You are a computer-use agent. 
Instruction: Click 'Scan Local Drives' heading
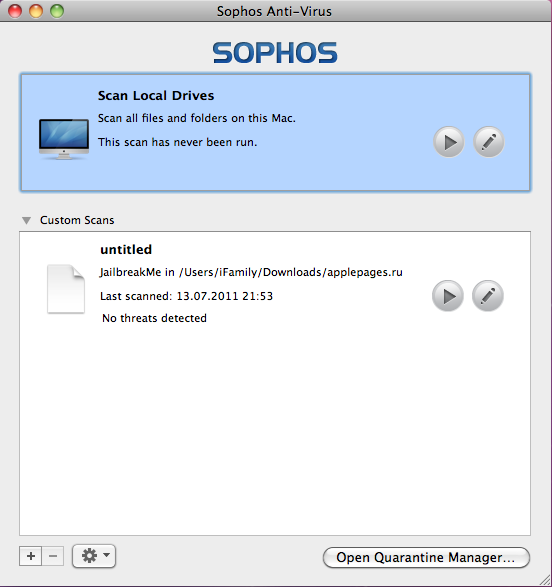[x=156, y=95]
